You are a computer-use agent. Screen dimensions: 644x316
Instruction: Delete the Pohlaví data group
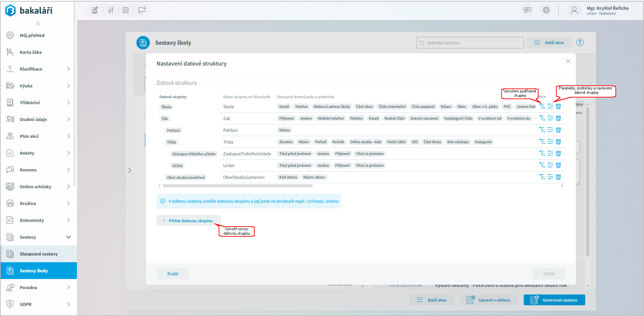pyautogui.click(x=558, y=130)
